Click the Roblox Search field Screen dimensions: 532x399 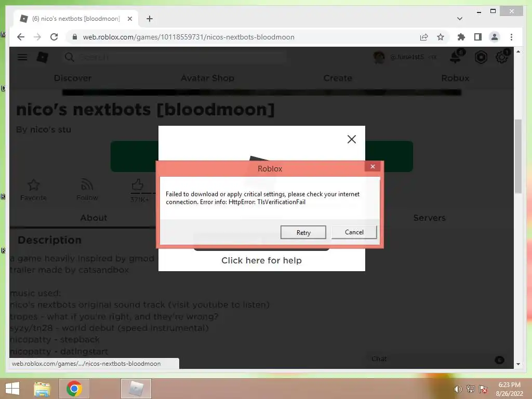point(174,57)
